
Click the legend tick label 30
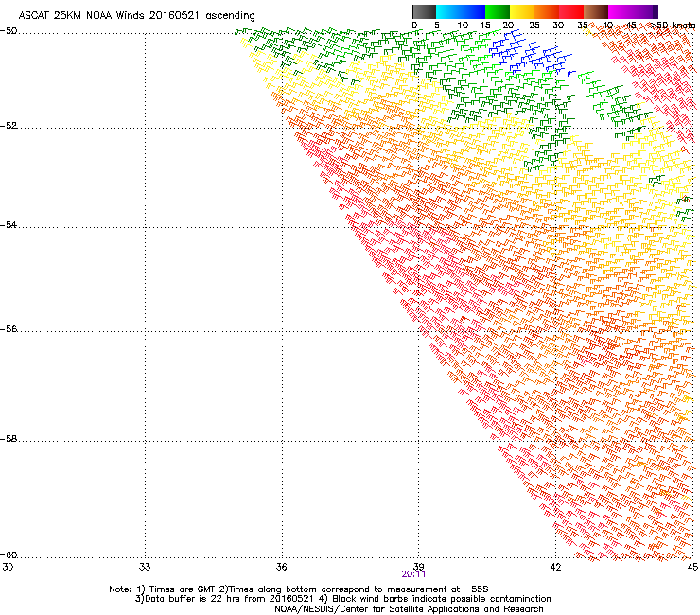(558, 26)
